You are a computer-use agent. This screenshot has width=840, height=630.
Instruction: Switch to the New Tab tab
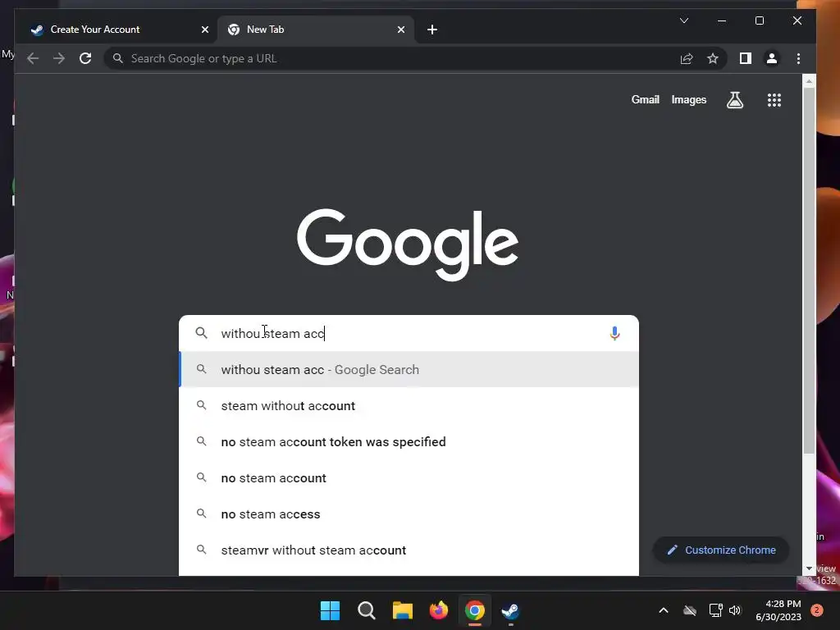(316, 30)
